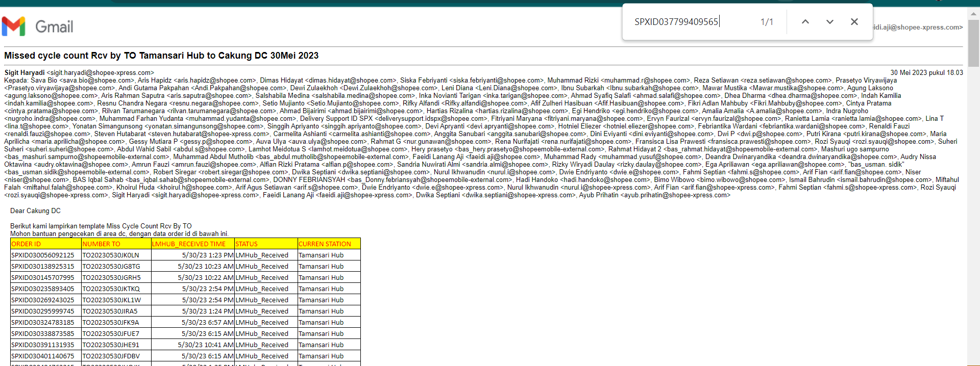Screen dimensions: 980x366
Task: Click TO number TO20230530JFUE7
Action: point(111,334)
